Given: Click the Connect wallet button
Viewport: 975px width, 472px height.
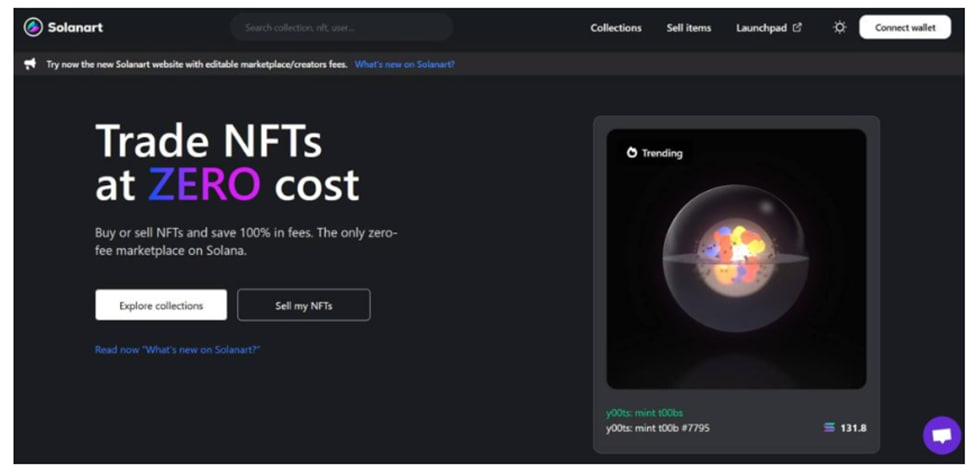Looking at the screenshot, I should (x=905, y=27).
